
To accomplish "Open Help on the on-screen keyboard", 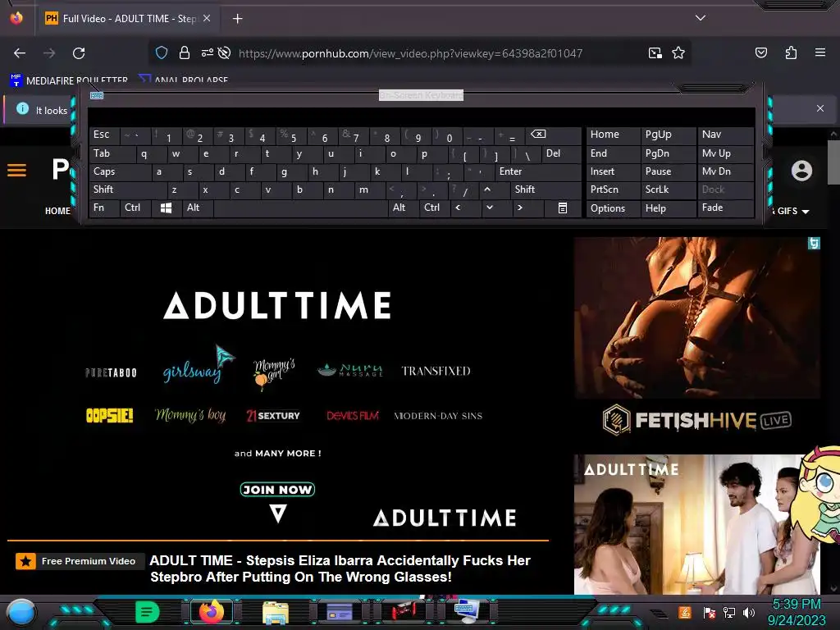I will click(x=668, y=208).
